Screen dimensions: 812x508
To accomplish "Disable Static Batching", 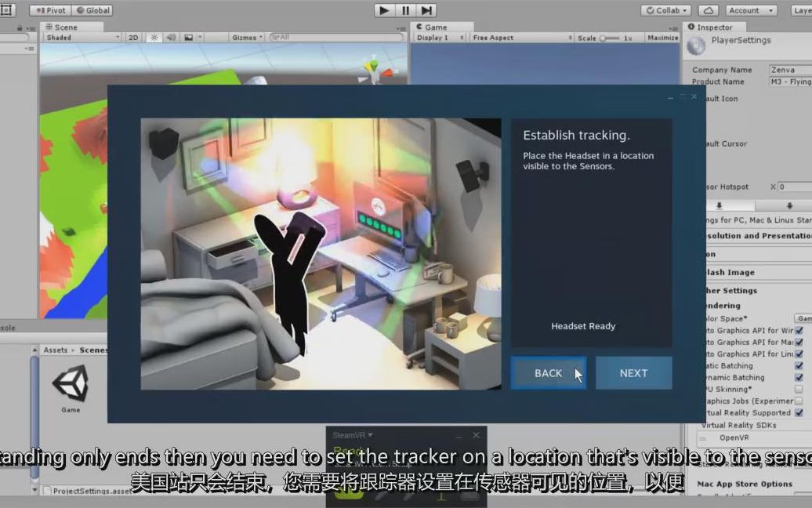I will point(799,365).
